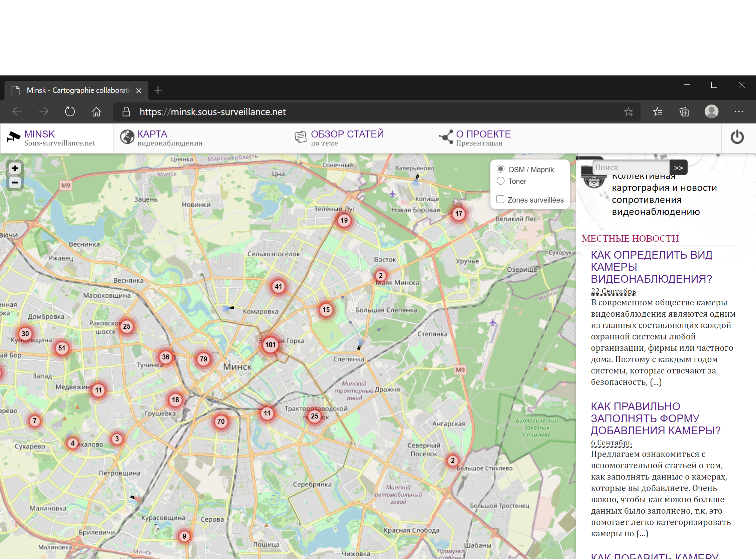Click the surveillance camera logo icon

tap(14, 137)
